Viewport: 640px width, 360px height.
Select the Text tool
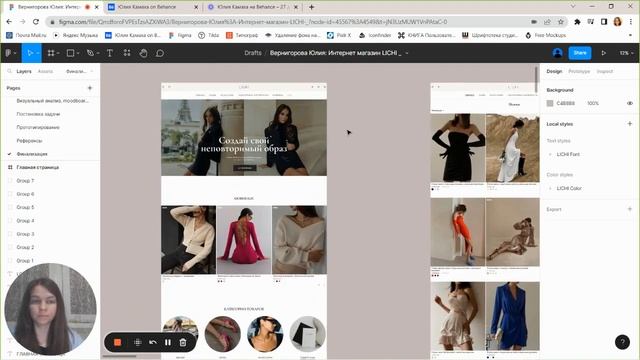[110, 53]
